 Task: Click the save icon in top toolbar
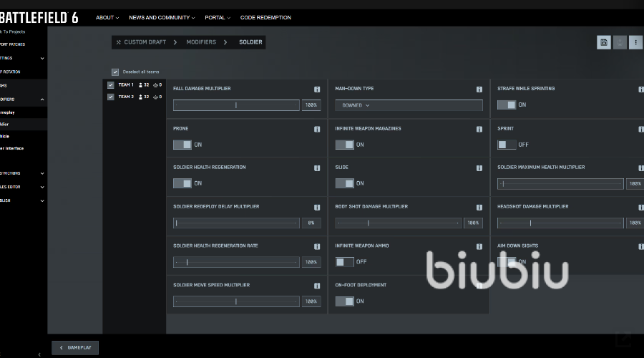[x=604, y=42]
